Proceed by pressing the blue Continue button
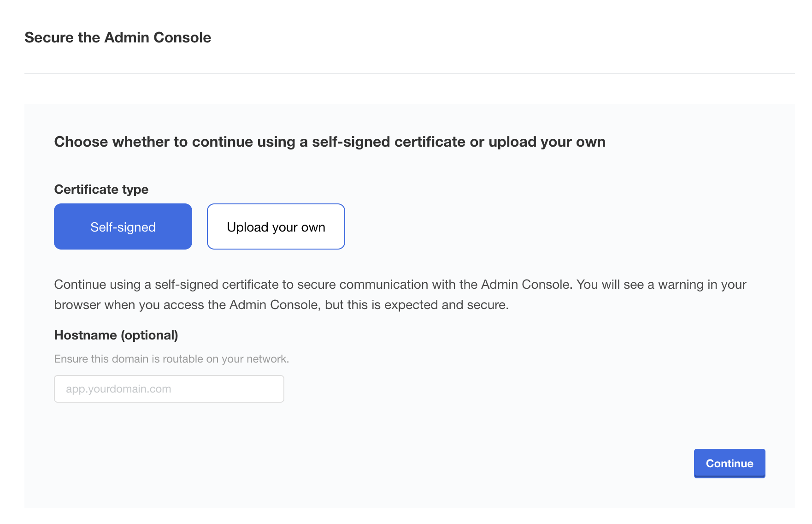Screen dimensions: 812x524 (730, 463)
